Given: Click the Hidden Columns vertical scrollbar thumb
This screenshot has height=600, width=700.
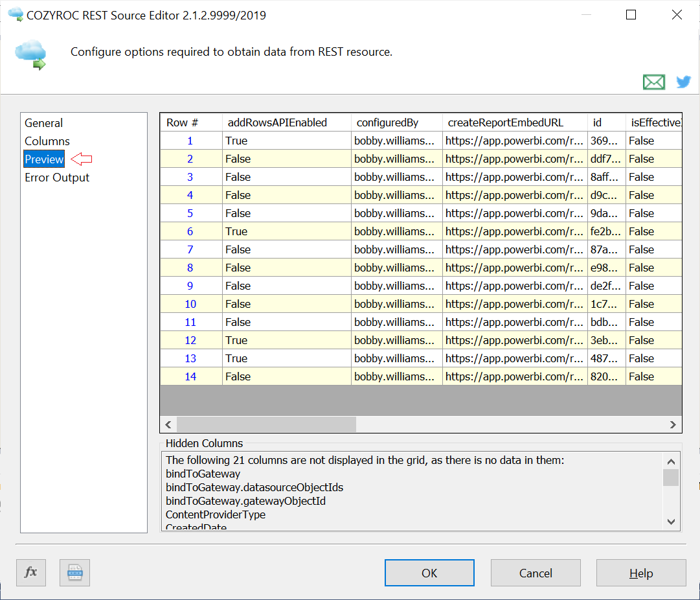Looking at the screenshot, I should [x=671, y=477].
